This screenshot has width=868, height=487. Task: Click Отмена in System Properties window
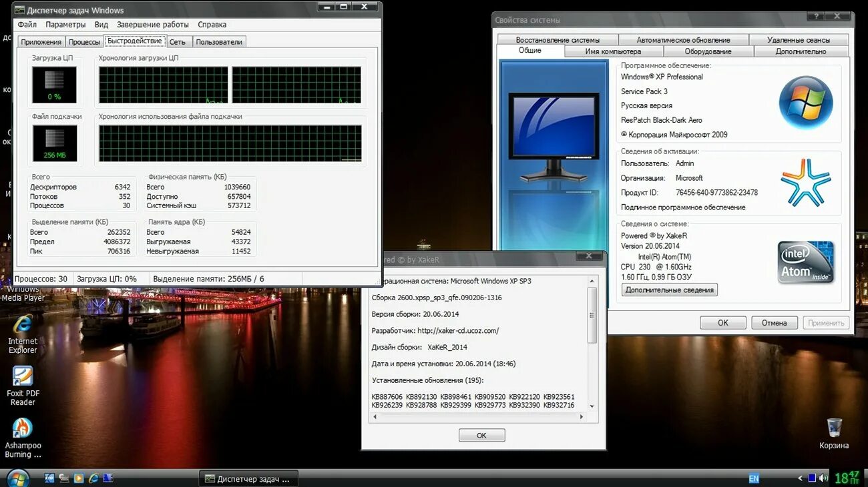[775, 322]
